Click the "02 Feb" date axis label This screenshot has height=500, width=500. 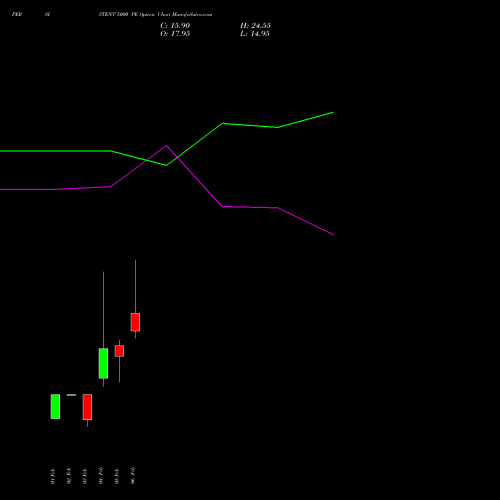[x=69, y=476]
